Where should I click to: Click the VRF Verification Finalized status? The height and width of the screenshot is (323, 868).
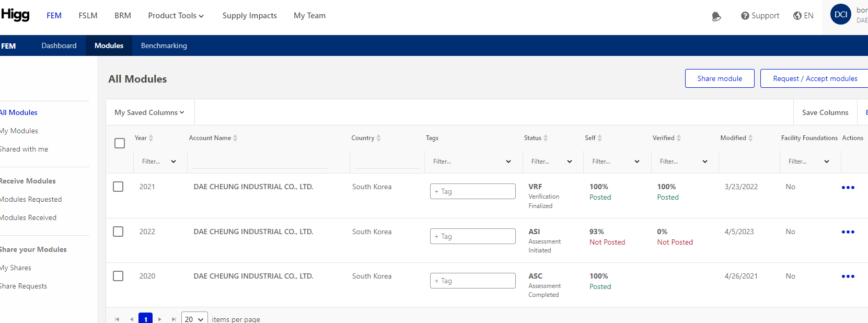point(543,196)
